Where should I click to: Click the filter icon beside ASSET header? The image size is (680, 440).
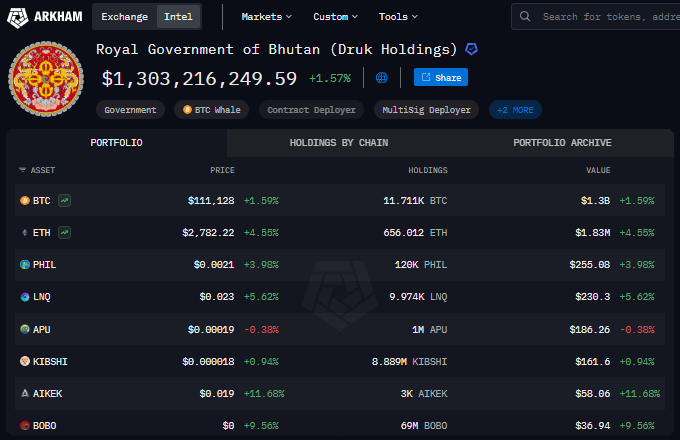point(23,170)
